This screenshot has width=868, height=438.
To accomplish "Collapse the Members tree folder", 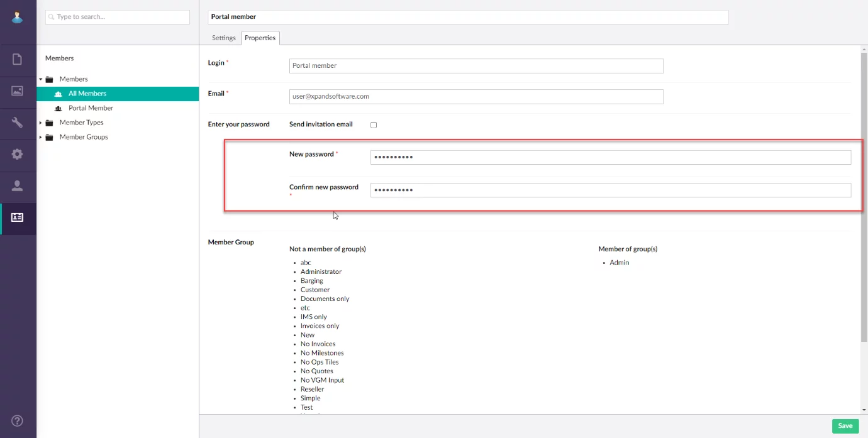I will pyautogui.click(x=41, y=79).
